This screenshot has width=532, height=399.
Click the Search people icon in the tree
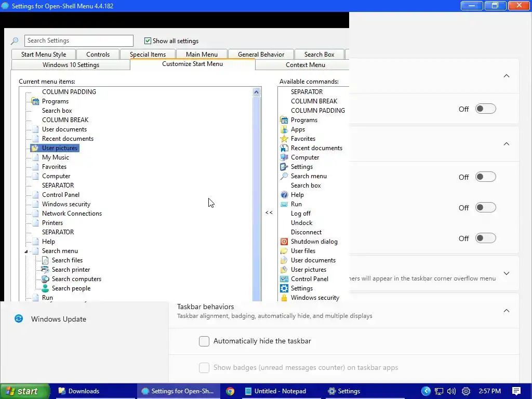(45, 288)
